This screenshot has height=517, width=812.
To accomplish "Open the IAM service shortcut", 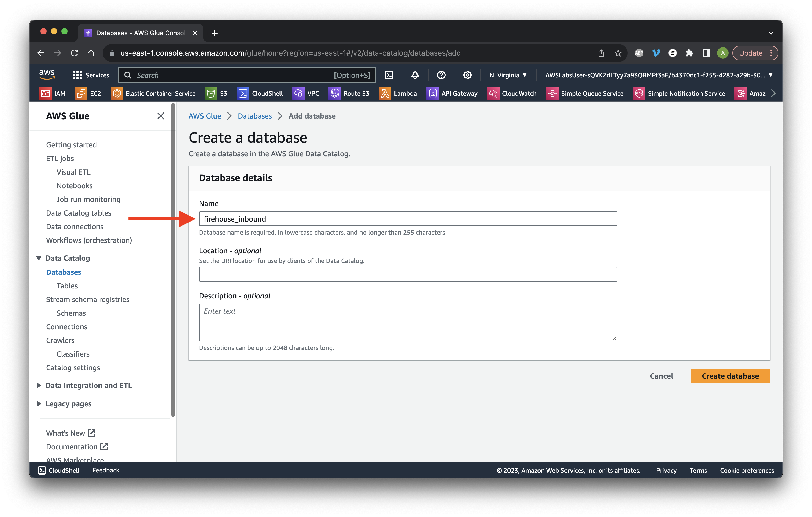I will tap(53, 94).
